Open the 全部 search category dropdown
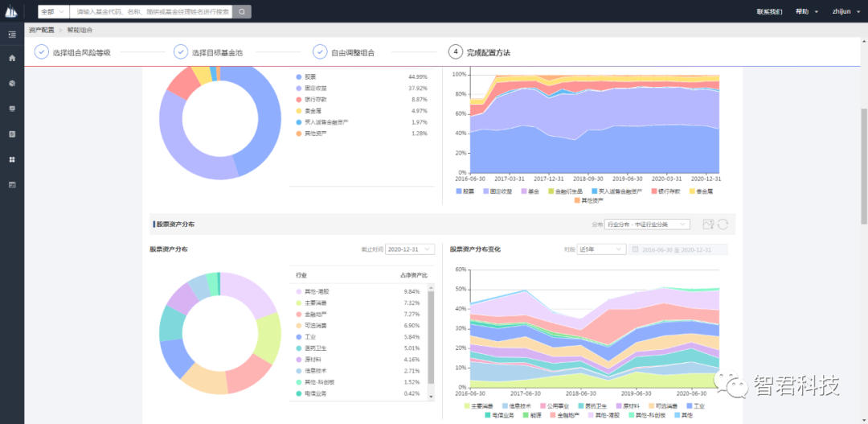 [54, 11]
